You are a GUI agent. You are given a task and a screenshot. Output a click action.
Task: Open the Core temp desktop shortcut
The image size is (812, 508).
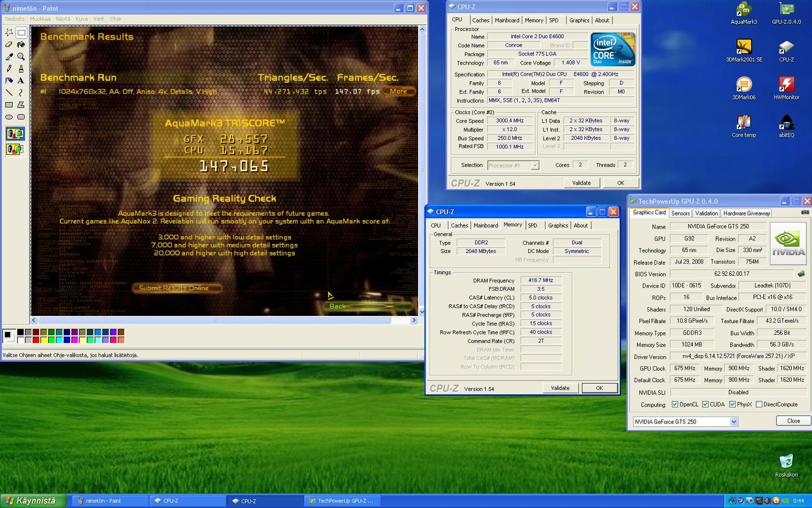click(744, 127)
